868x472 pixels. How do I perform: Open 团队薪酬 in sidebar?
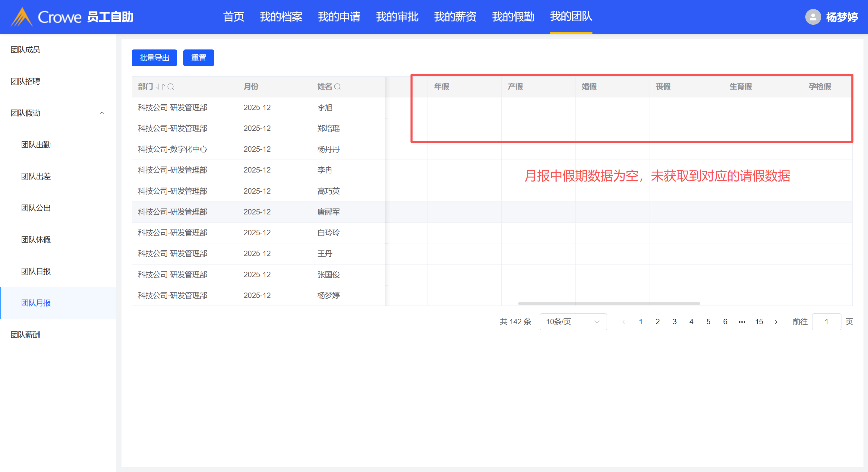point(26,335)
